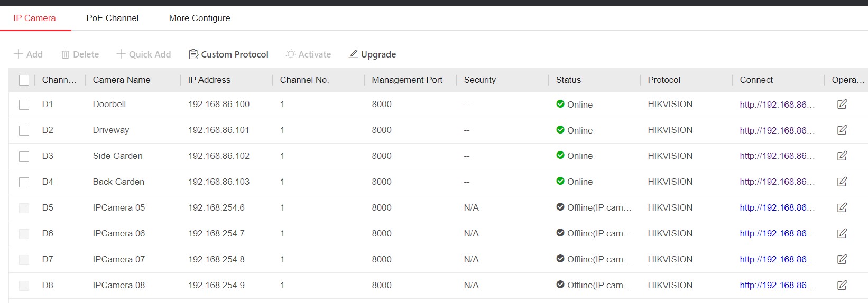Click edit icon in Back Garden row
This screenshot has height=303, width=868.
842,182
